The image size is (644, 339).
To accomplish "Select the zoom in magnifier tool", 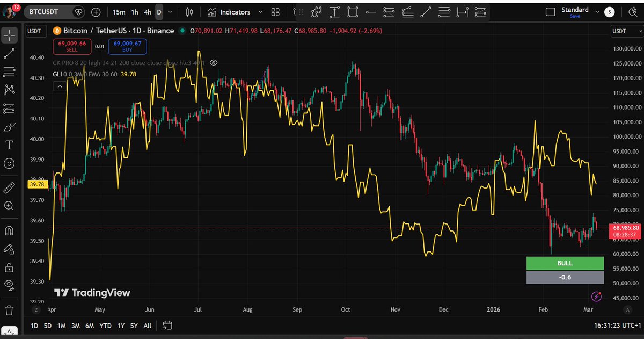I will point(10,206).
